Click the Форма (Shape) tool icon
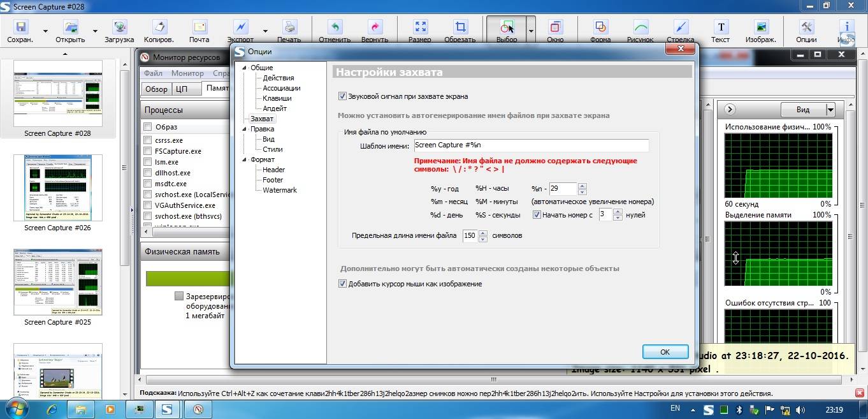 coord(600,27)
